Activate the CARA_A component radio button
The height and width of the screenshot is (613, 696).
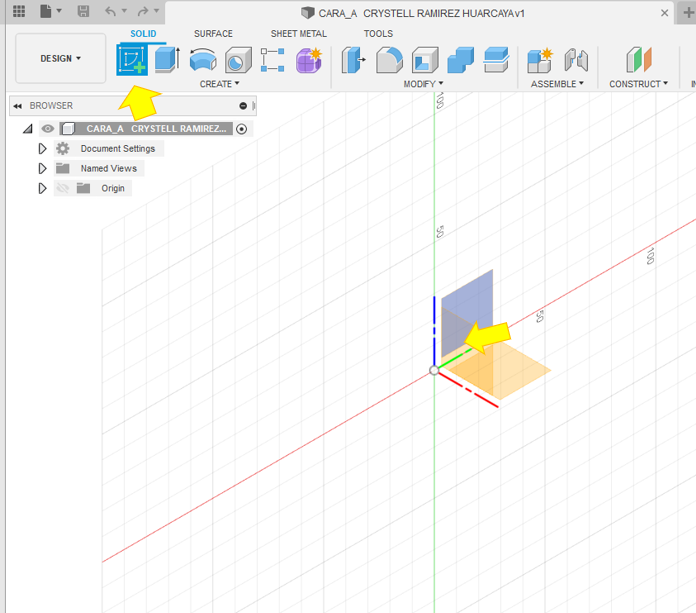[241, 129]
